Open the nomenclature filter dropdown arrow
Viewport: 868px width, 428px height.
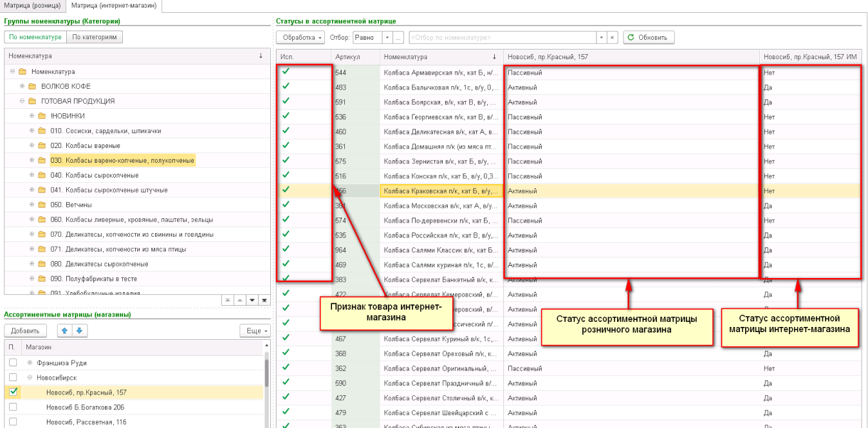coord(602,37)
